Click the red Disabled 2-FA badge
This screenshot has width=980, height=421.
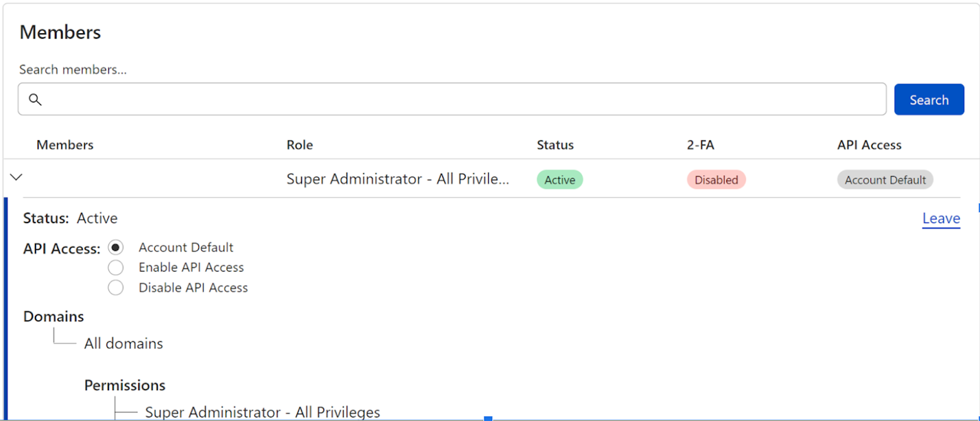coord(716,180)
